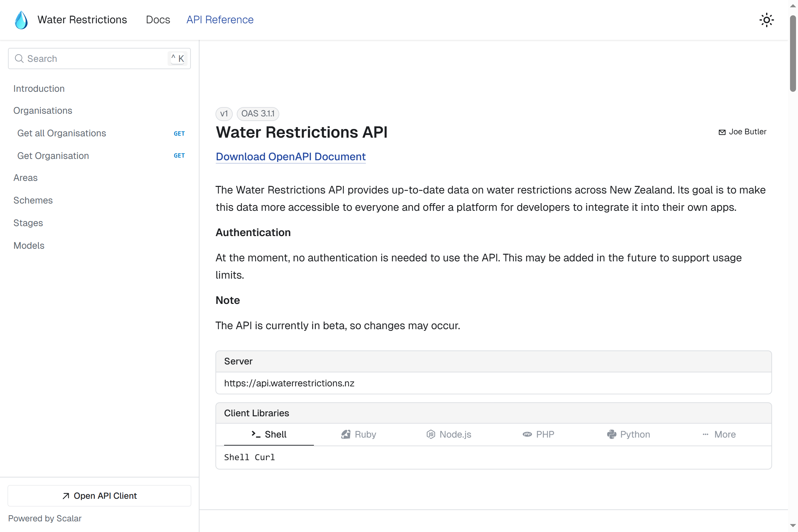
Task: Click the water drop logo
Action: pyautogui.click(x=21, y=20)
